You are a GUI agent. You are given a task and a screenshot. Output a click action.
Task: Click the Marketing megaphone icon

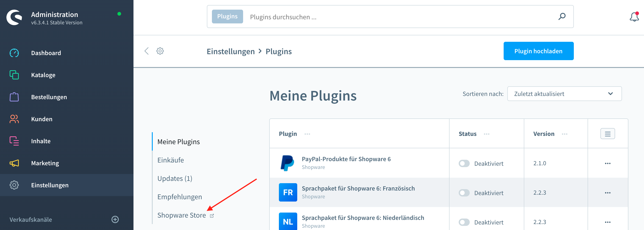click(x=14, y=163)
